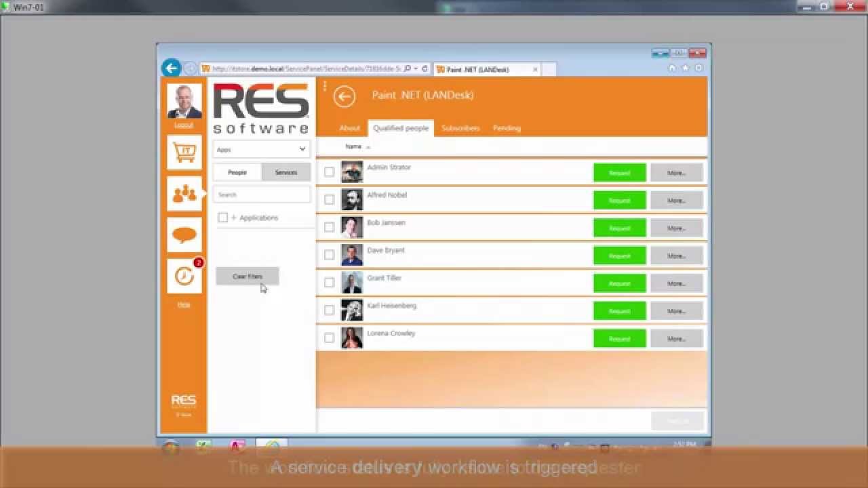Open the IT store shopping cart icon
The image size is (868, 488).
point(184,152)
